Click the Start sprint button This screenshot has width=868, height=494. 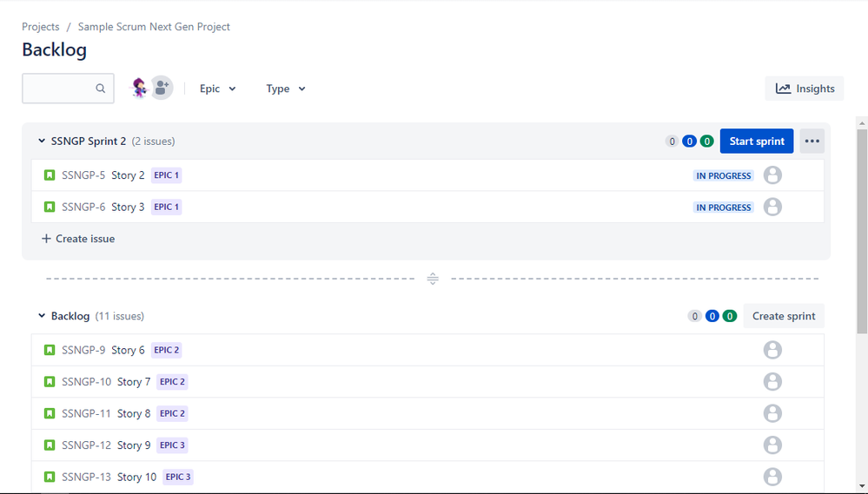757,141
